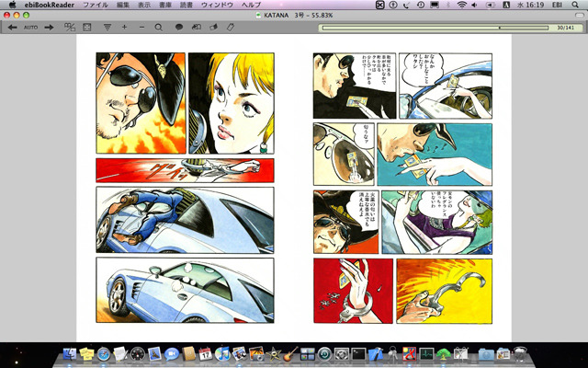The height and width of the screenshot is (368, 588).
Task: Open the 表示 menu
Action: click(x=144, y=5)
